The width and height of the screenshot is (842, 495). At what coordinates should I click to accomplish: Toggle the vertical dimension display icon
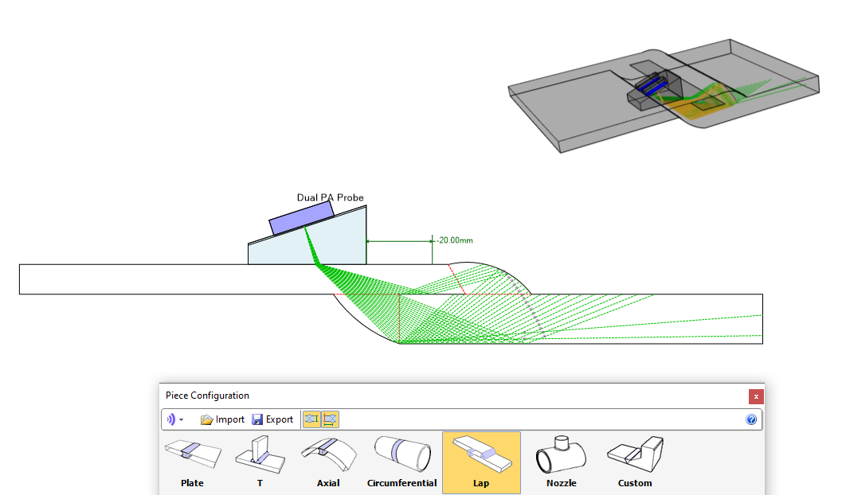click(x=311, y=419)
